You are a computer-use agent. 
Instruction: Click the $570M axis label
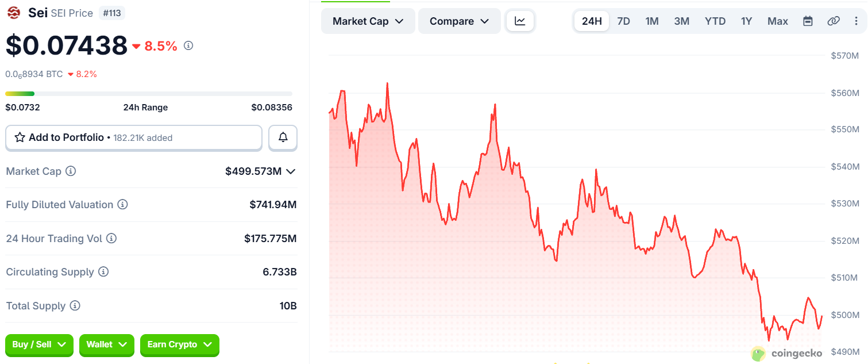point(845,56)
